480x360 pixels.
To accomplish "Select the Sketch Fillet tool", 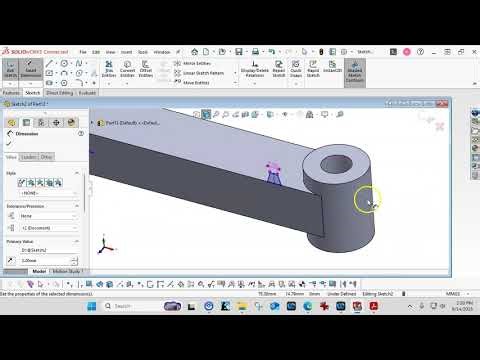I will tap(79, 82).
